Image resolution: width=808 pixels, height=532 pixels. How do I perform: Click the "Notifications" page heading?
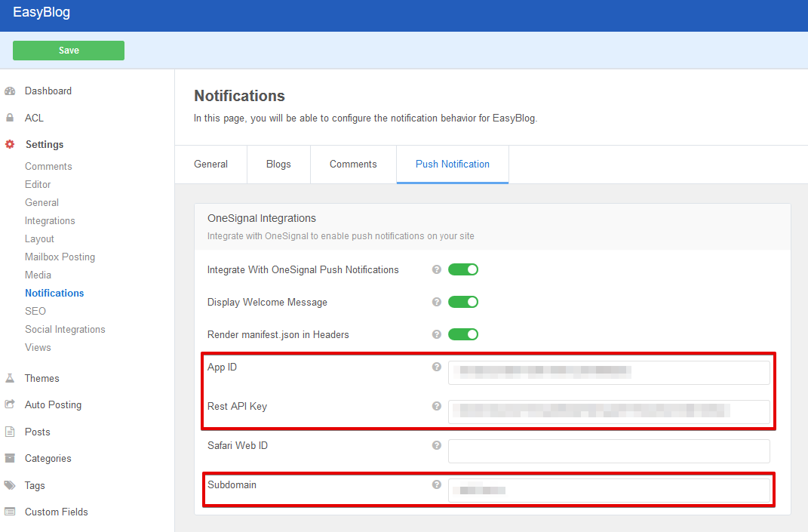click(x=239, y=96)
